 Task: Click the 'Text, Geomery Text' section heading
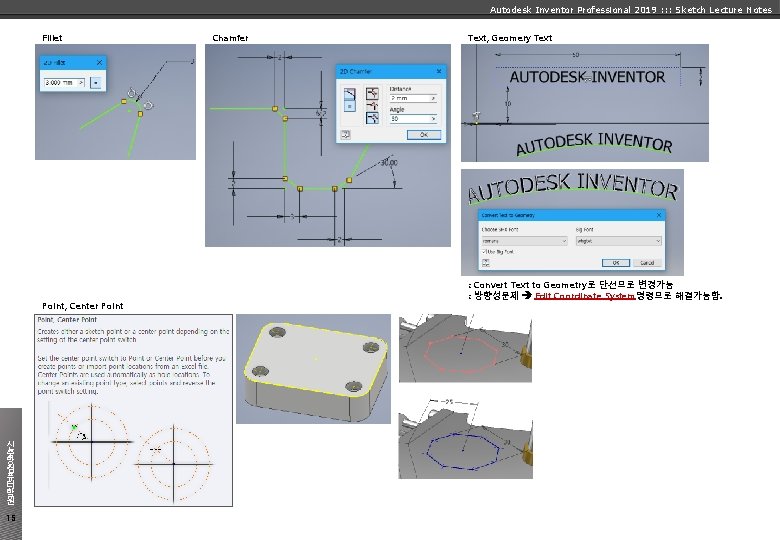coord(510,38)
